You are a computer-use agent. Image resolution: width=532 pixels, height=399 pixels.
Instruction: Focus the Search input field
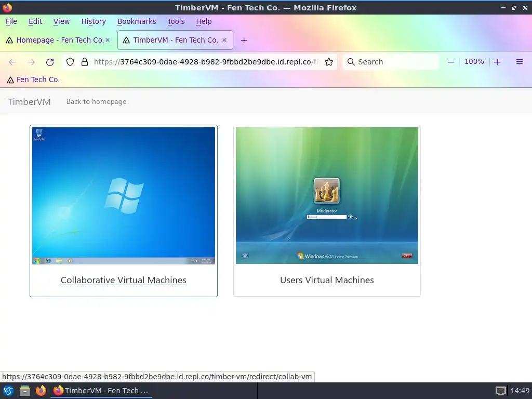tap(391, 62)
